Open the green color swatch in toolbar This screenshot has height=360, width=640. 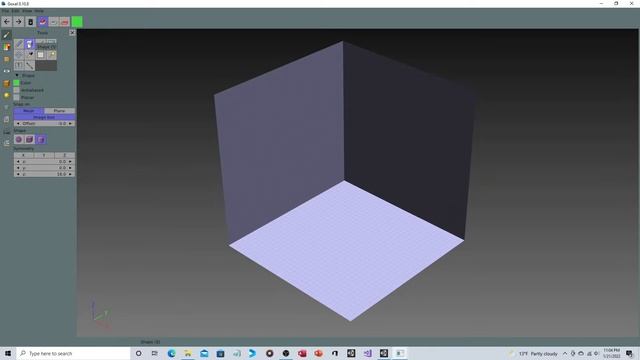[77, 22]
